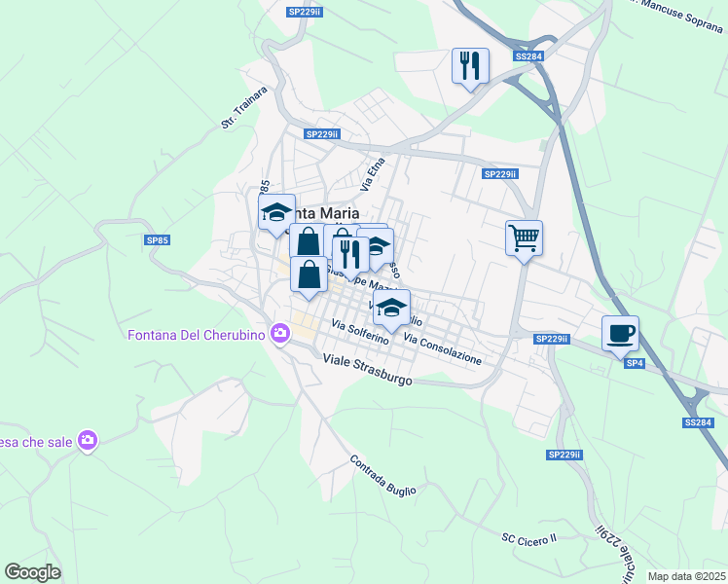The image size is (728, 584).
Task: Select the SP4 road shield
Action: 634,363
